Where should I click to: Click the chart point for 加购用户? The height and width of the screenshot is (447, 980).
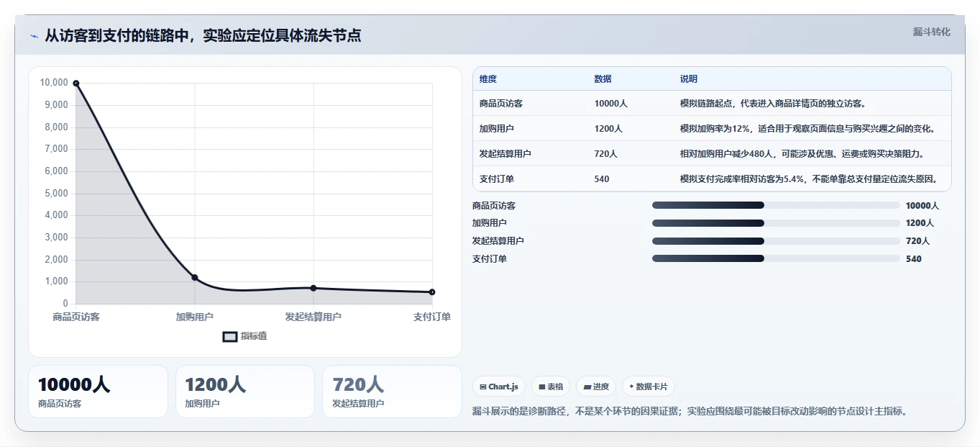pos(195,277)
